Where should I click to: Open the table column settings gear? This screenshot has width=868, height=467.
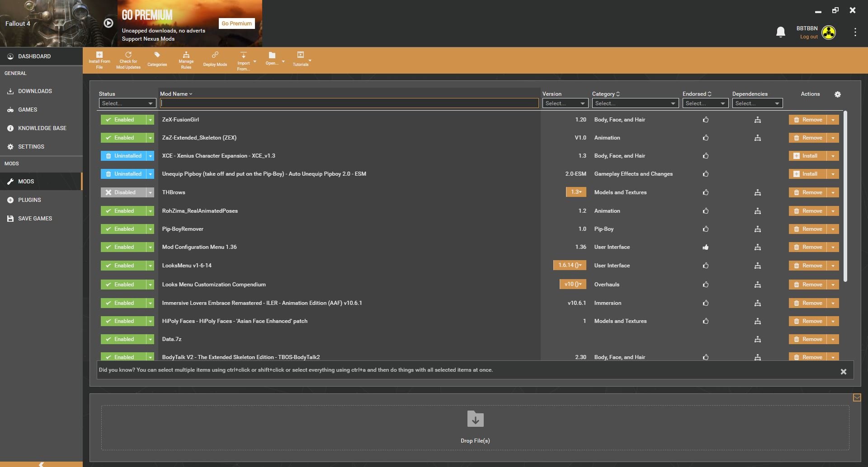[838, 94]
